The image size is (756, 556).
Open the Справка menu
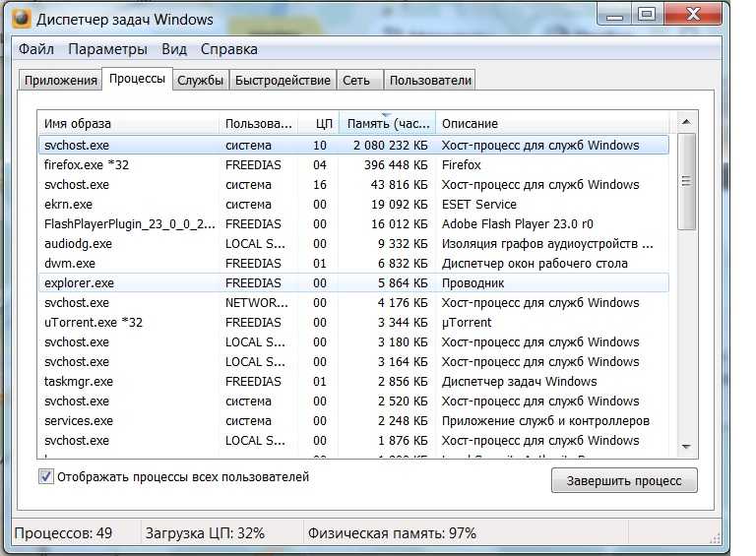pyautogui.click(x=229, y=49)
